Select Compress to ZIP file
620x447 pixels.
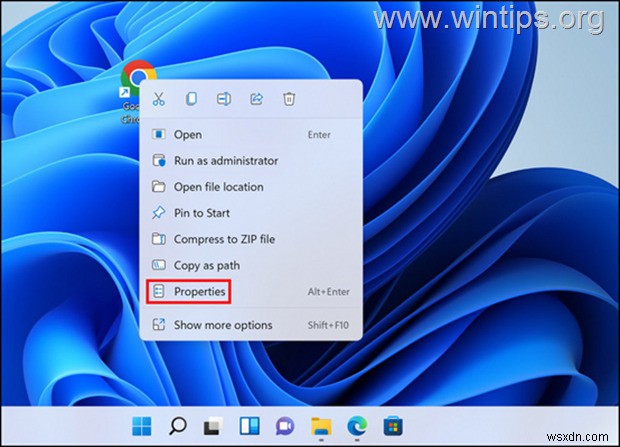(251, 239)
